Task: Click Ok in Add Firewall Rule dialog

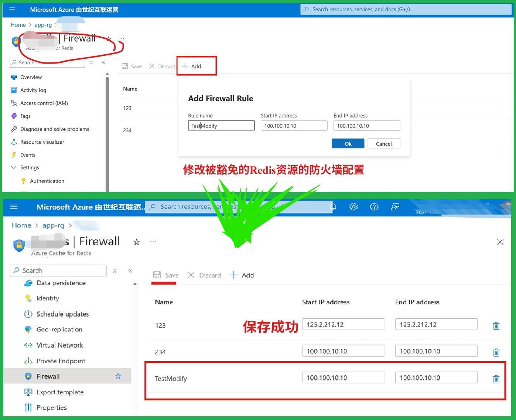Action: [348, 144]
